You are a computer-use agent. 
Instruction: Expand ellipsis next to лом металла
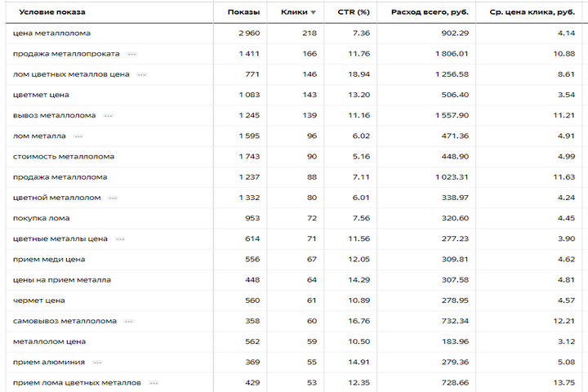click(78, 136)
